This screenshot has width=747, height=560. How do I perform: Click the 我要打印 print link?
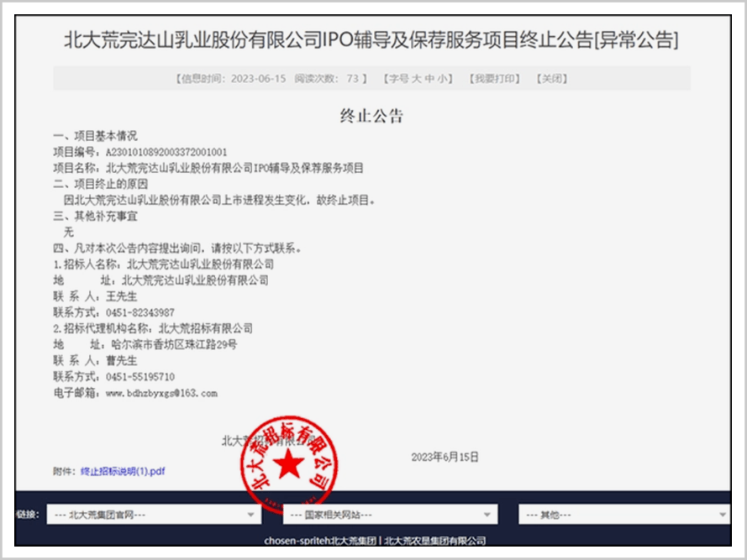(x=493, y=78)
